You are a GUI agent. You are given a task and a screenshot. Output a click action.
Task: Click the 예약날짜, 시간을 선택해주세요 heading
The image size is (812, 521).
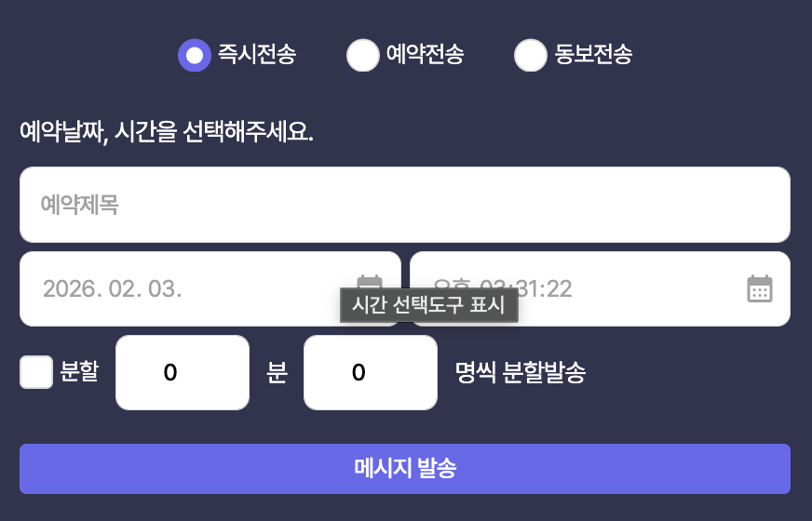167,132
